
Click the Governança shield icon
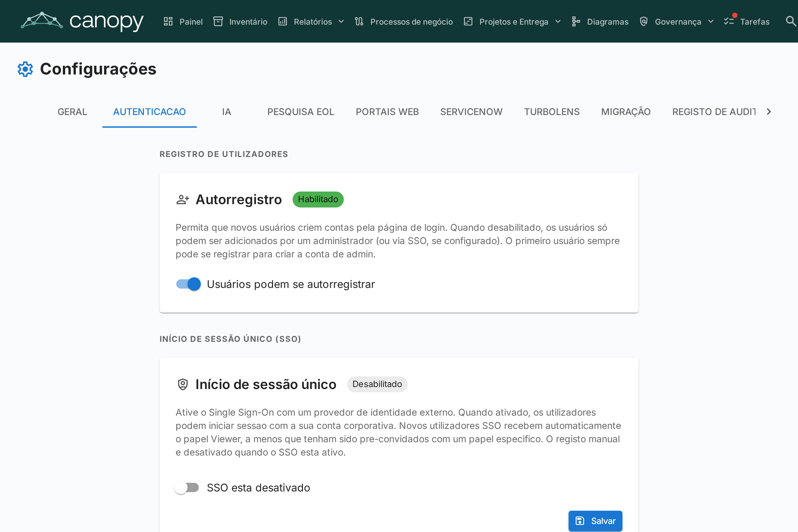(x=644, y=22)
